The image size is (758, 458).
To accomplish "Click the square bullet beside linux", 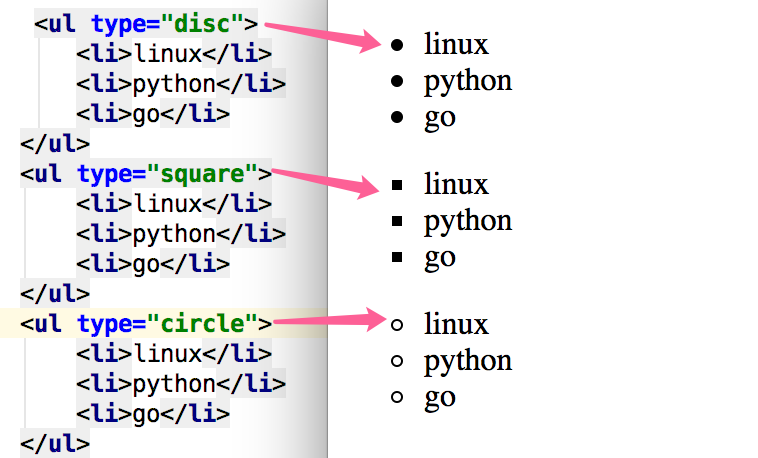I will tap(398, 185).
